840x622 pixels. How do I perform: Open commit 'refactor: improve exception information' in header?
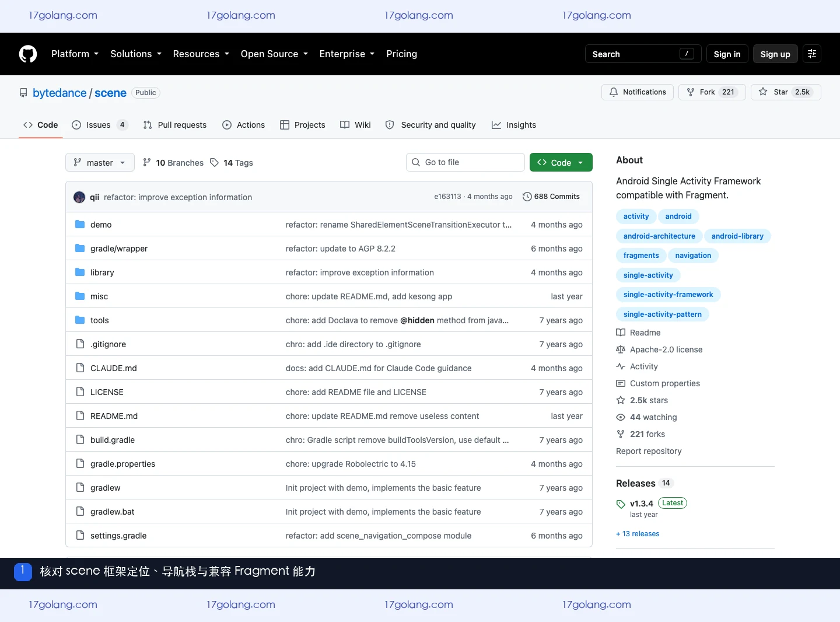[x=178, y=197]
